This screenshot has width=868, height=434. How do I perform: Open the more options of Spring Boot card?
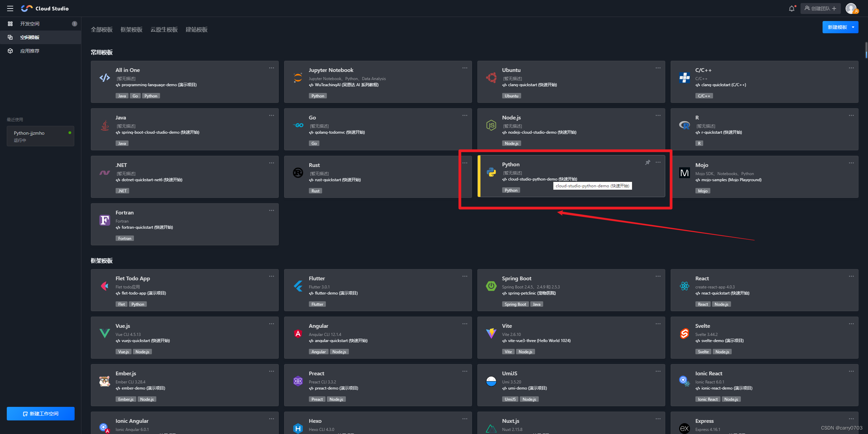(x=658, y=276)
